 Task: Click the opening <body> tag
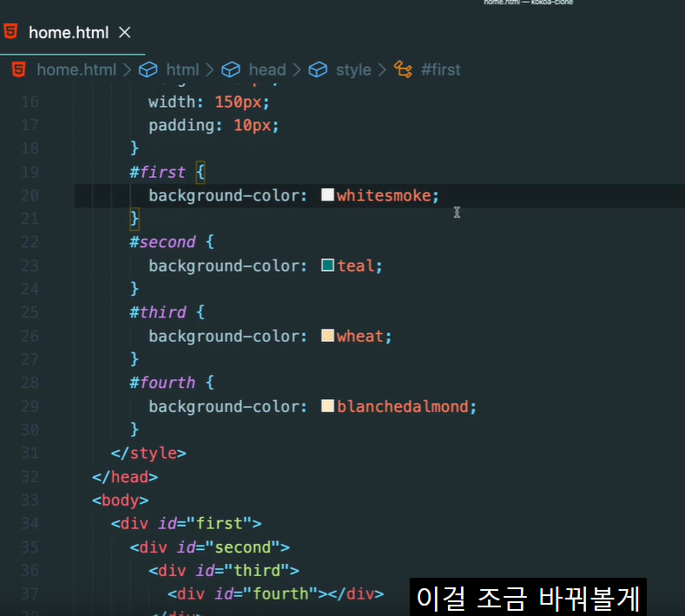click(x=120, y=500)
